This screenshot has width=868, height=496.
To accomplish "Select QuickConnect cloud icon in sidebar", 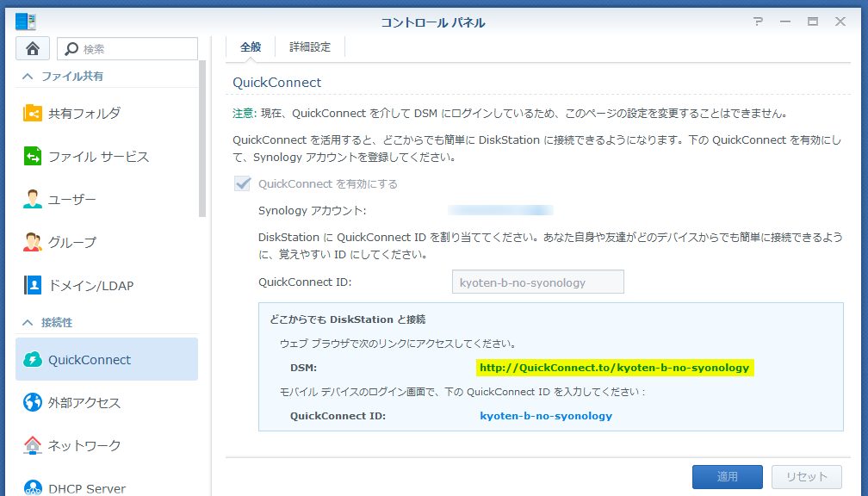I will (x=33, y=360).
